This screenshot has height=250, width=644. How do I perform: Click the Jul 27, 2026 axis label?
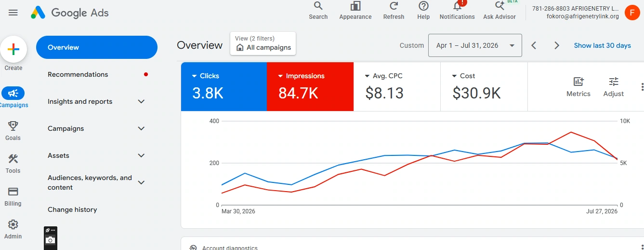tap(602, 211)
